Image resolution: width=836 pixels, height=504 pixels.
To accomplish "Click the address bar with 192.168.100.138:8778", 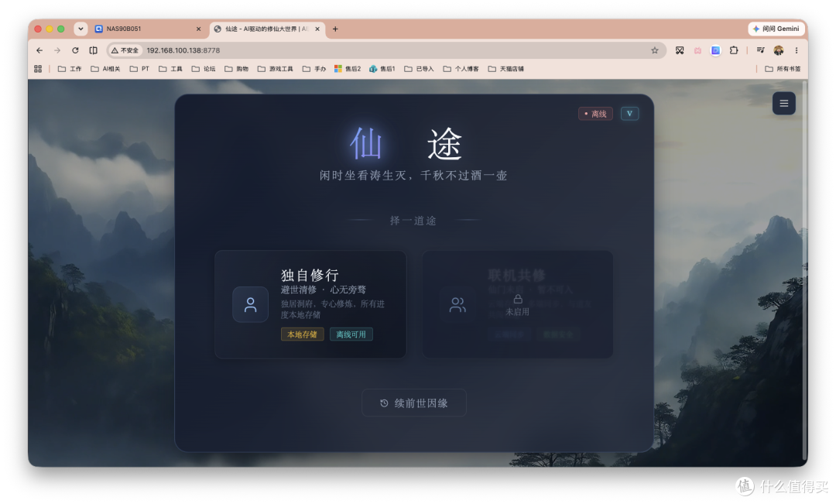I will tap(386, 50).
